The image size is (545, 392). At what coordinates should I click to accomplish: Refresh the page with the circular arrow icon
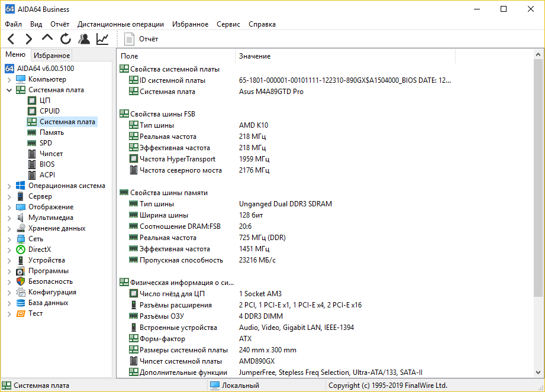(65, 39)
